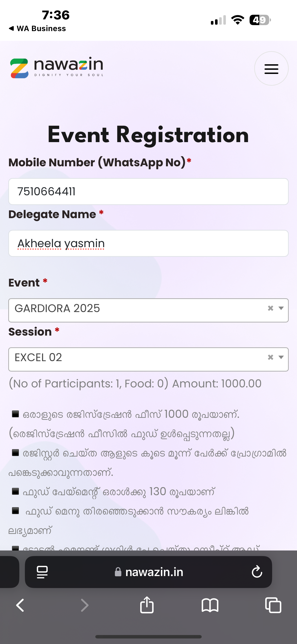297x644 pixels.
Task: Open the Safari share sheet
Action: pyautogui.click(x=147, y=605)
